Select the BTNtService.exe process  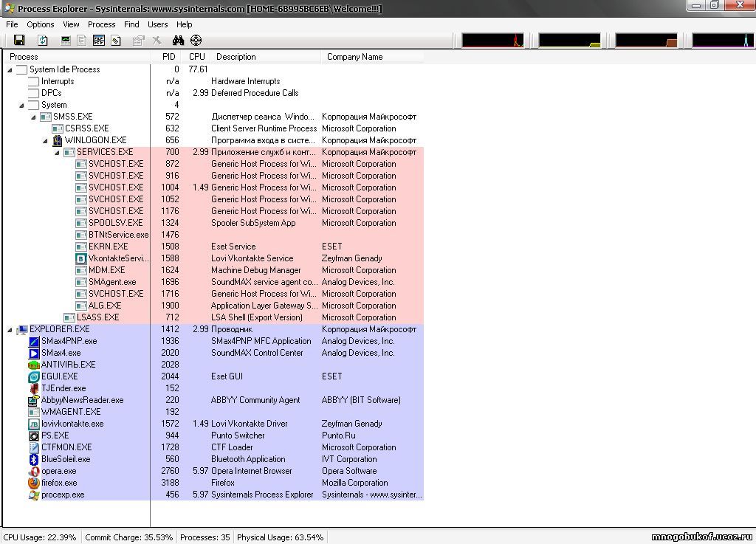coord(250,235)
